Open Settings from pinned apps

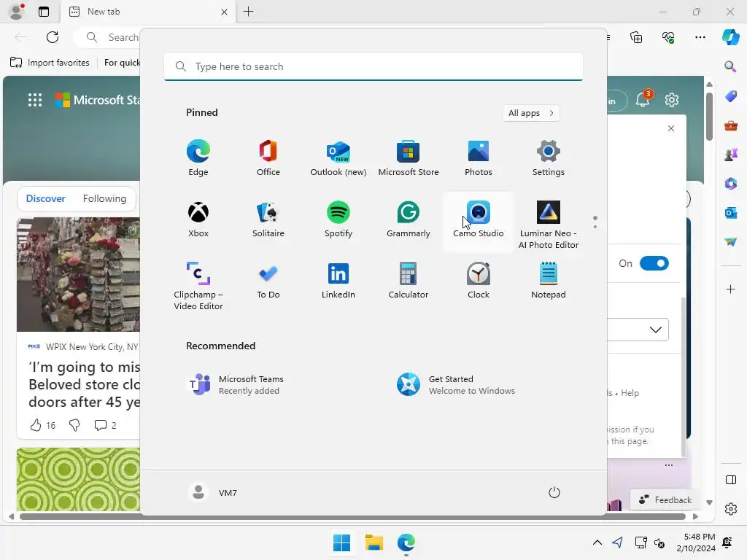[x=549, y=158]
